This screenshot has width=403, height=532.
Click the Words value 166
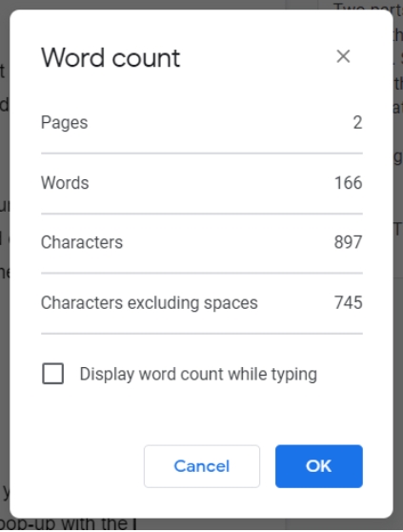coord(349,182)
